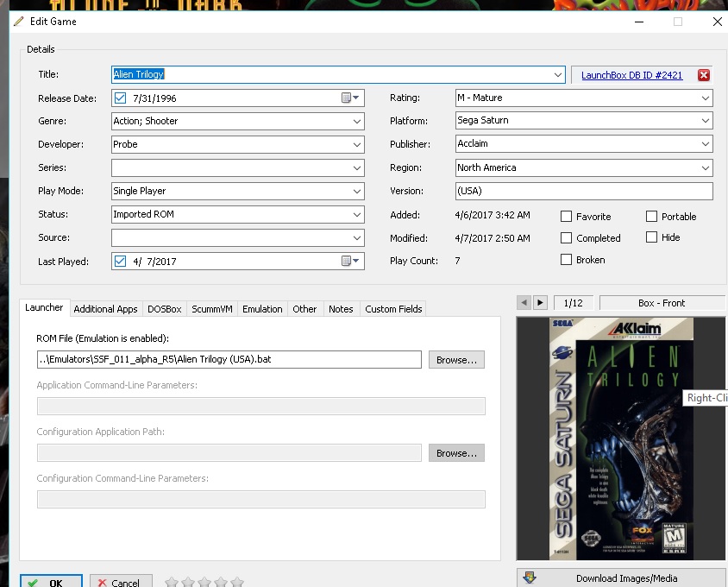This screenshot has width=728, height=587.
Task: Expand the Play Mode dropdown
Action: coord(356,191)
